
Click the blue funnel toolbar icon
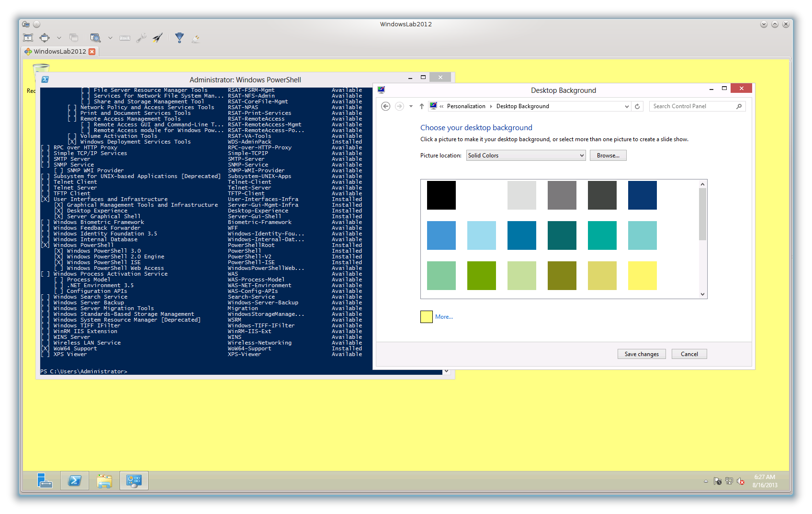tap(180, 38)
